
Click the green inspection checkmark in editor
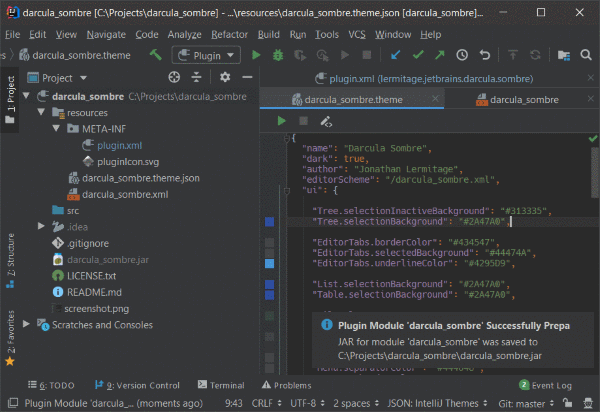click(593, 138)
